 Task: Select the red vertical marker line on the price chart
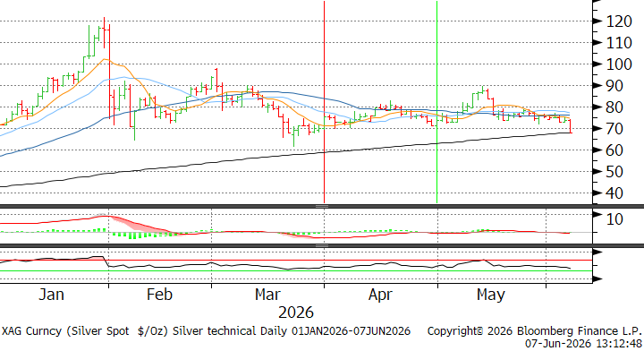pos(324,102)
